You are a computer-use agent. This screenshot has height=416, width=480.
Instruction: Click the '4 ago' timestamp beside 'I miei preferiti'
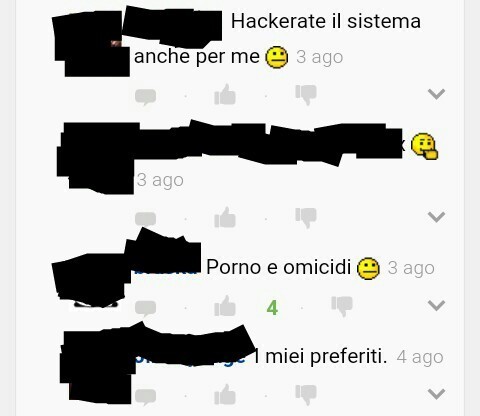(x=420, y=357)
